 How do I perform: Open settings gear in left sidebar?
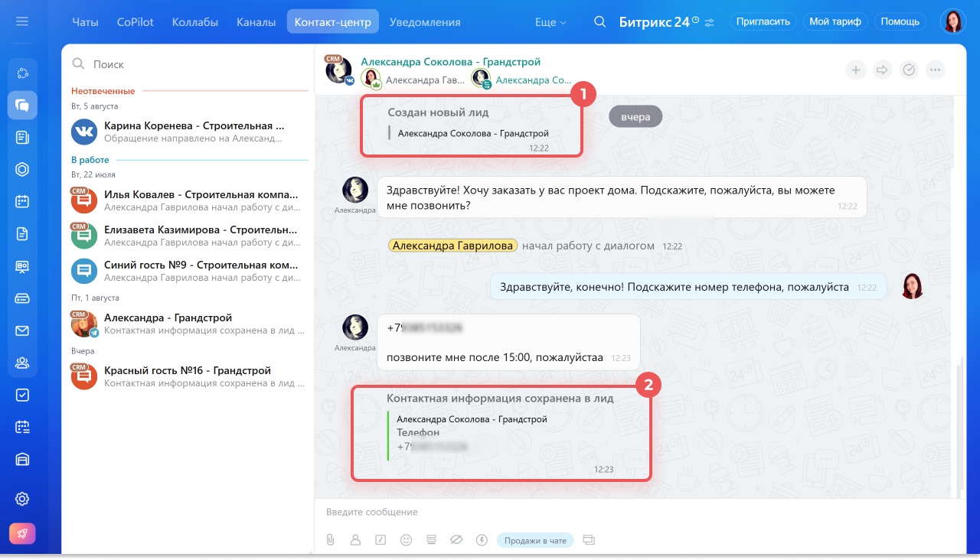coord(22,499)
